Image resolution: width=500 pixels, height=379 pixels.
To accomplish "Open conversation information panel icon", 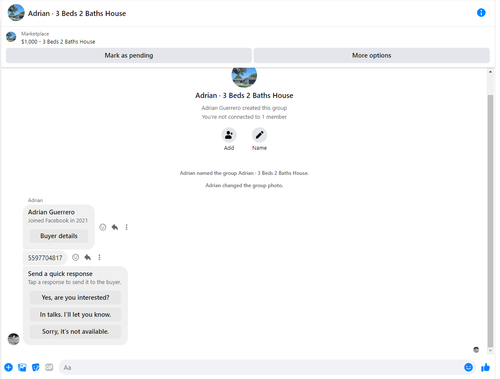I will [481, 13].
